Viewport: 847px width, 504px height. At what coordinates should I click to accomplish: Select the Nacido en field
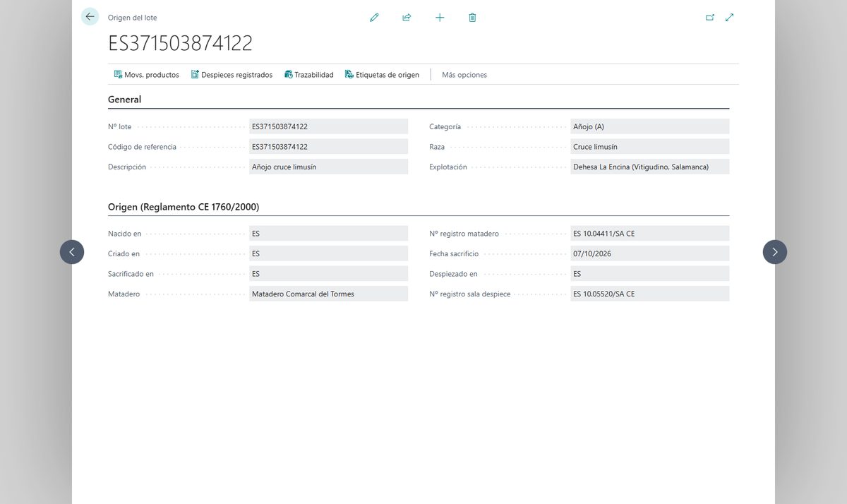[329, 234]
